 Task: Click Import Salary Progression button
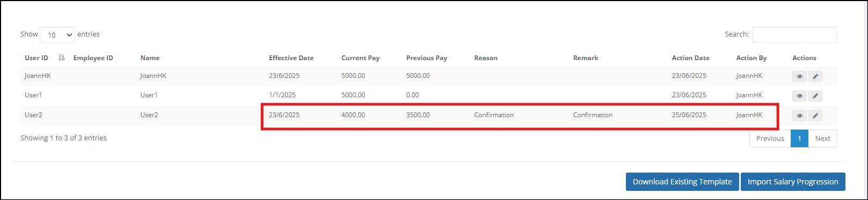pos(793,182)
